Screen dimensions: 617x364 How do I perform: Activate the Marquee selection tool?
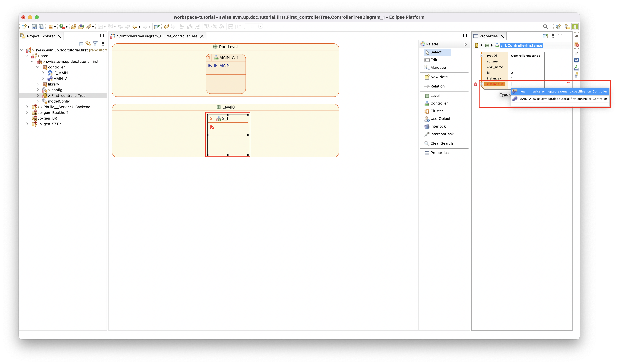tap(438, 67)
